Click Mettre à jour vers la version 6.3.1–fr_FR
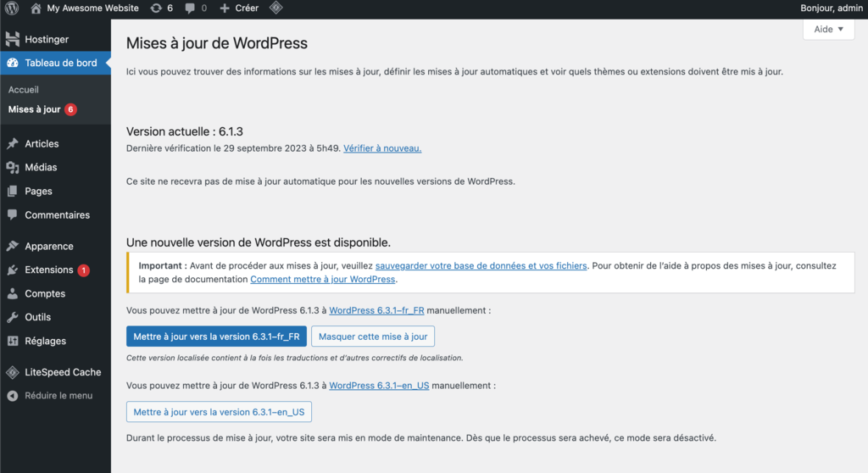868x473 pixels. pos(216,337)
